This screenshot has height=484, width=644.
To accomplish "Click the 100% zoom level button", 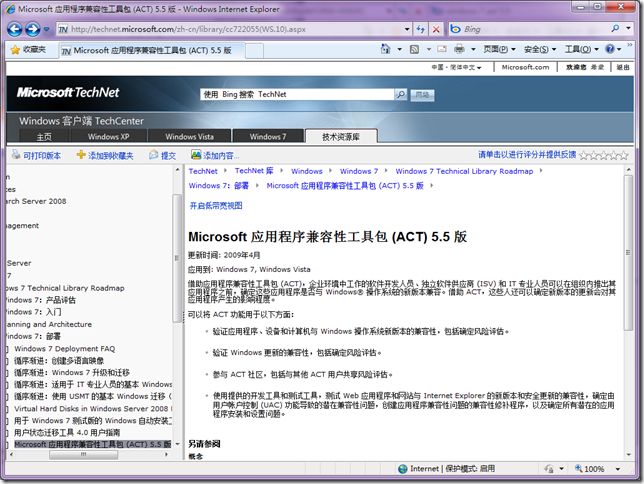I will point(589,469).
